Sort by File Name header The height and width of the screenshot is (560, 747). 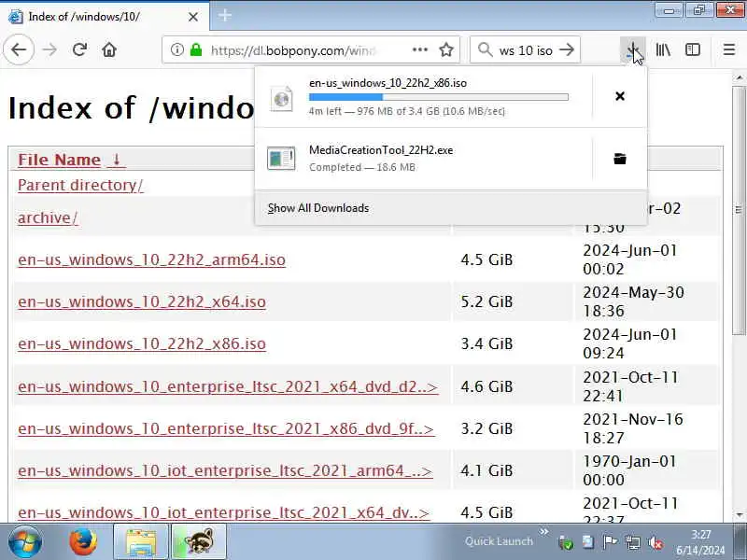tap(59, 160)
